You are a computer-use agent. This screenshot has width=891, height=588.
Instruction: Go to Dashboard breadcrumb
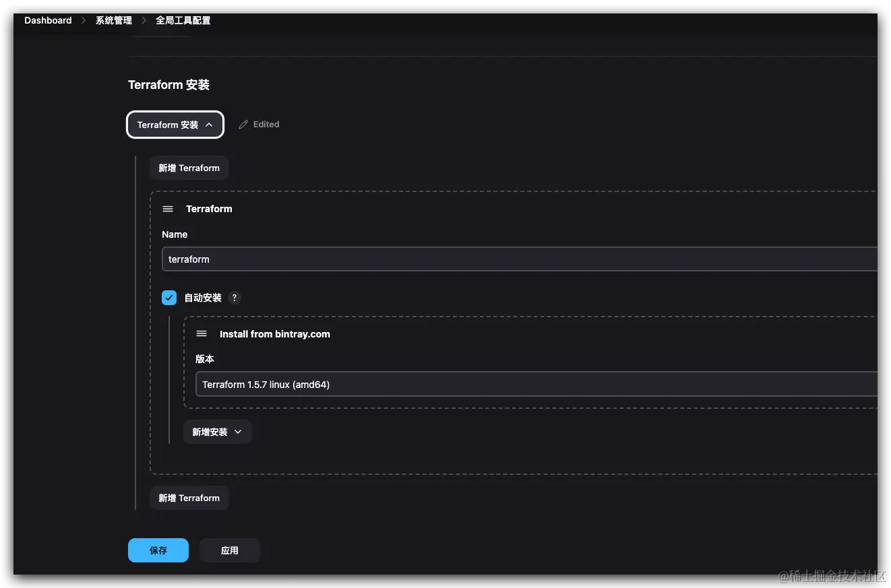point(48,20)
